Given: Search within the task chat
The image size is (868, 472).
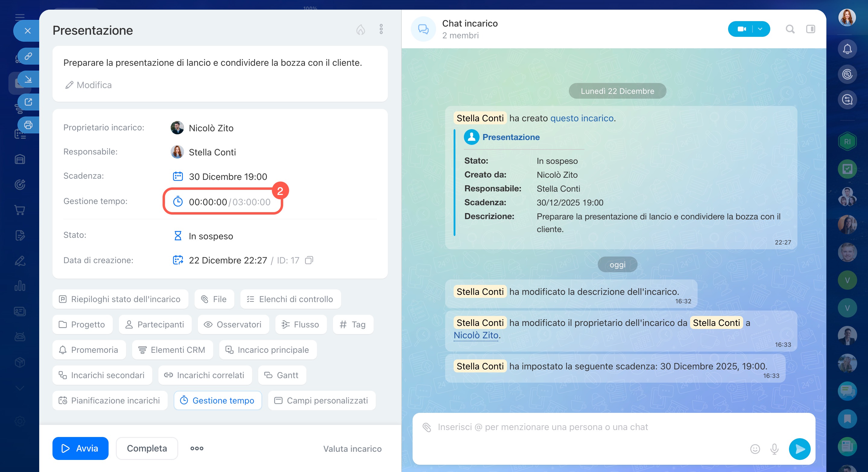Looking at the screenshot, I should coord(790,29).
